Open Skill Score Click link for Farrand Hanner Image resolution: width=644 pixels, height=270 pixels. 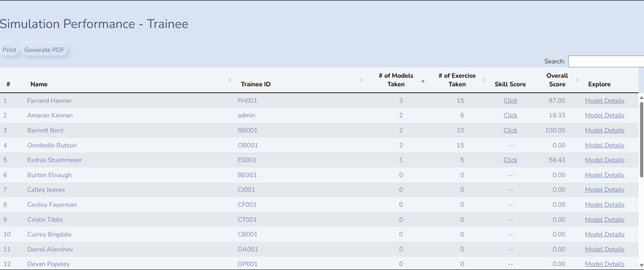coord(511,100)
